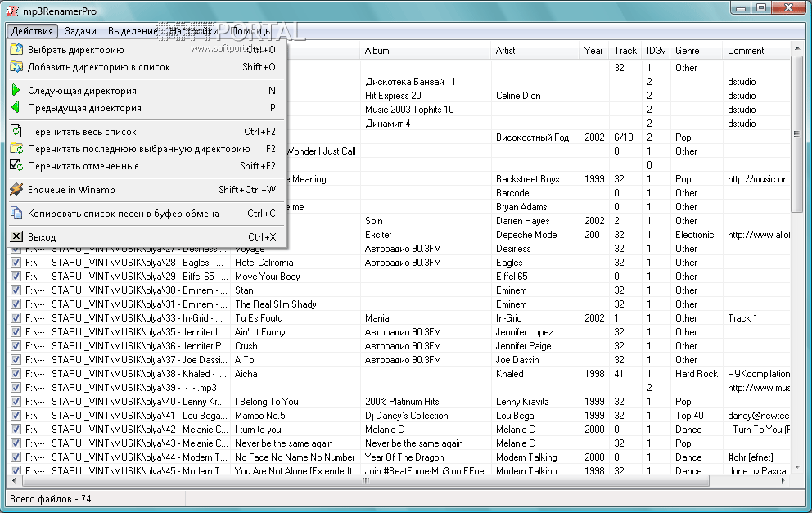This screenshot has height=513, width=812.
Task: Click the refresh icon for Перечитать весь список
Action: [16, 132]
